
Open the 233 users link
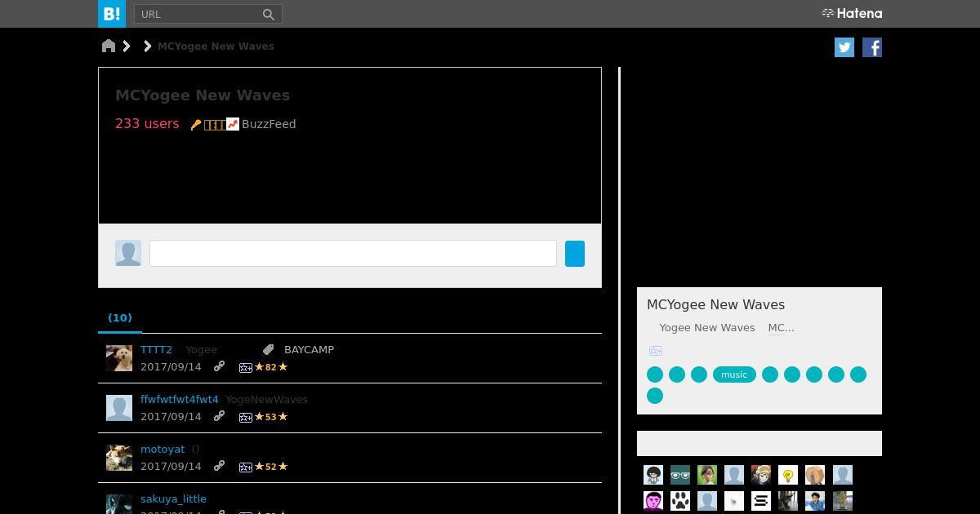click(147, 123)
